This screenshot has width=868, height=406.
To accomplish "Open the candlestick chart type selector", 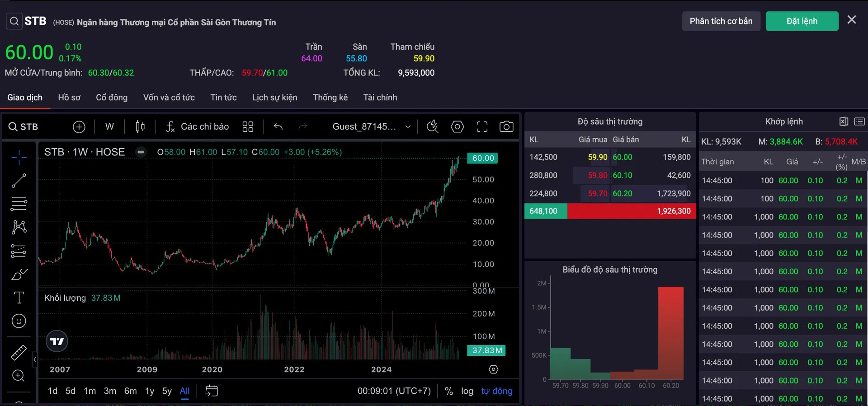I will [x=140, y=127].
